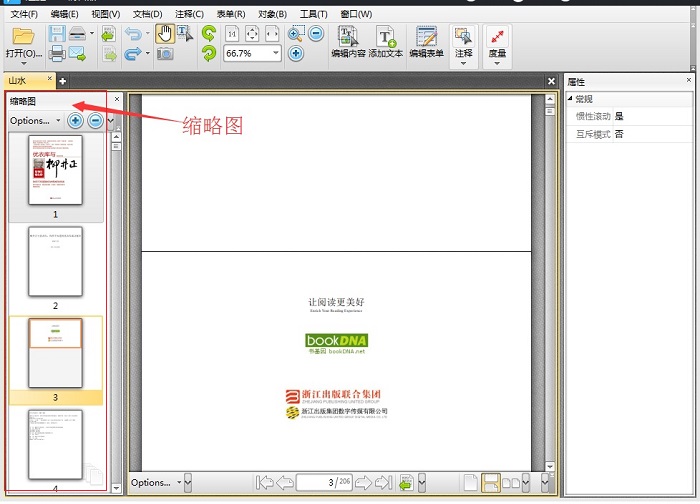Click the page number input field

coord(324,483)
